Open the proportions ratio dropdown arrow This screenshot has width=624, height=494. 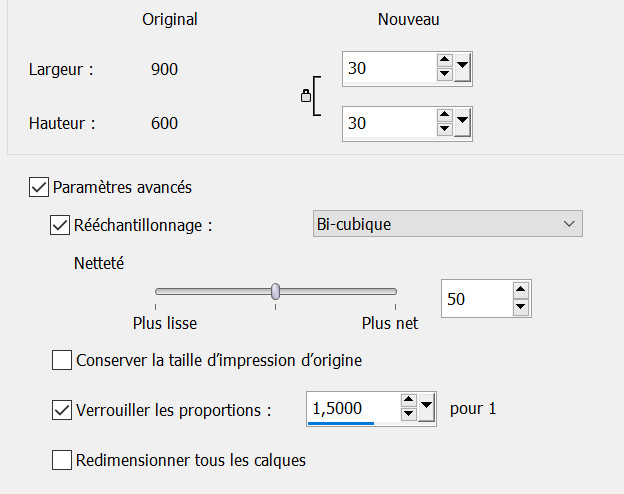426,407
